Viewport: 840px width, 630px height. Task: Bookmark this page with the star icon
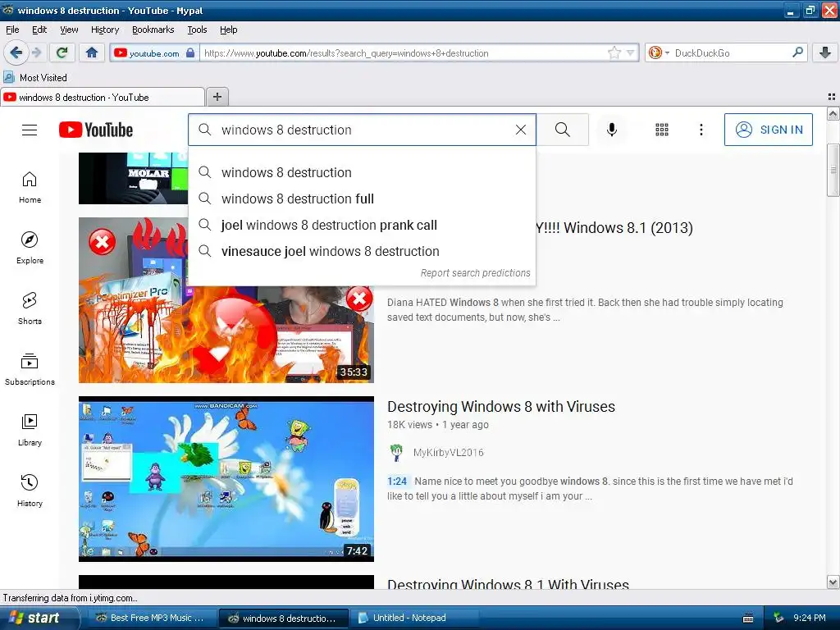(614, 52)
